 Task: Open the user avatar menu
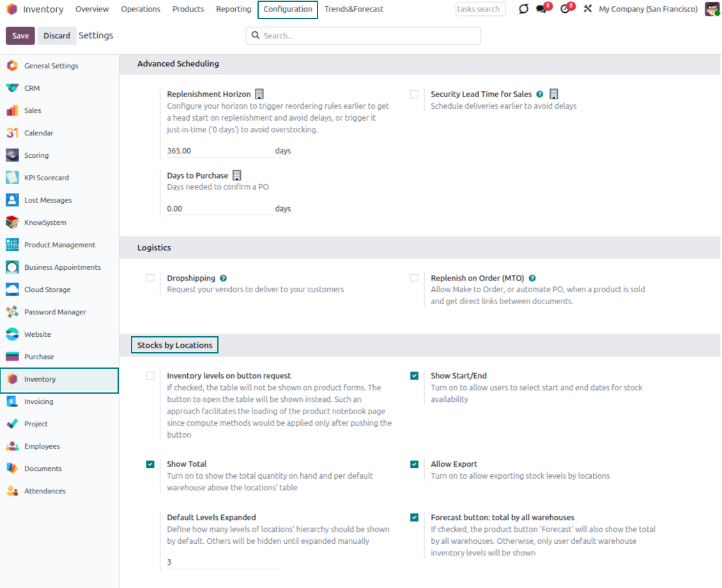(x=712, y=10)
